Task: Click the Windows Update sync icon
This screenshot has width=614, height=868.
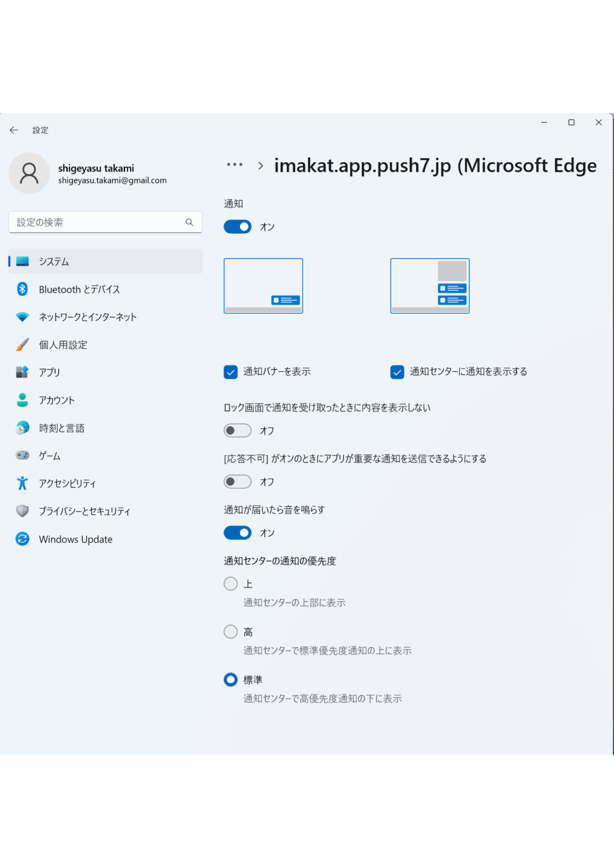Action: pos(22,539)
